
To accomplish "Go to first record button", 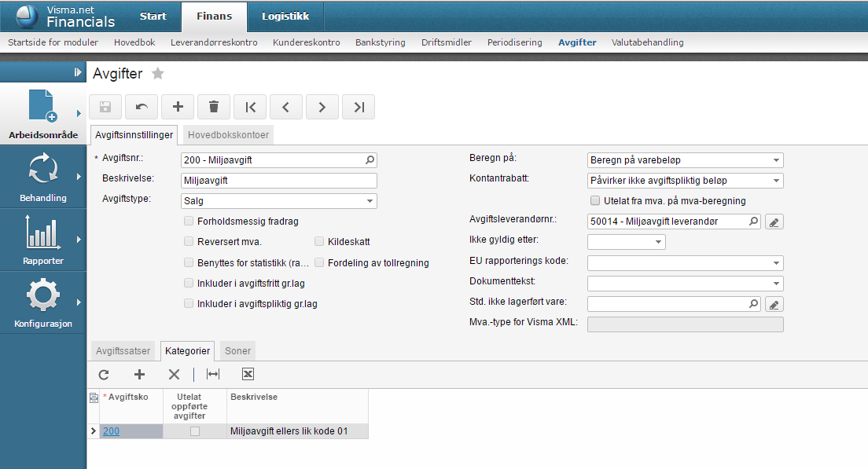I will pyautogui.click(x=250, y=107).
